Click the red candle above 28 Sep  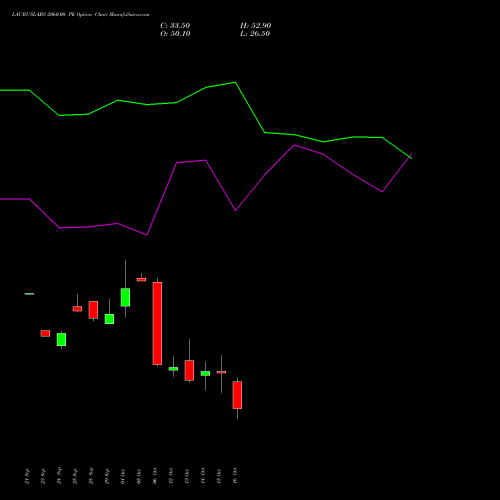click(93, 310)
